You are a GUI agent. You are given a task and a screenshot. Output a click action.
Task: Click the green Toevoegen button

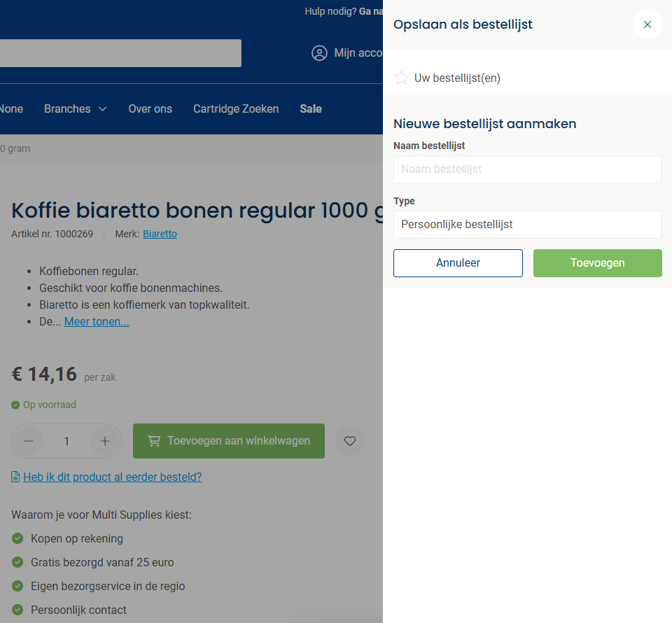coord(597,263)
